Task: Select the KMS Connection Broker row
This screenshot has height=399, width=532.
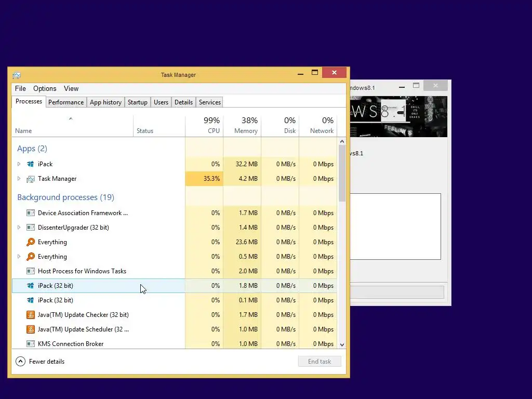Action: [175, 344]
